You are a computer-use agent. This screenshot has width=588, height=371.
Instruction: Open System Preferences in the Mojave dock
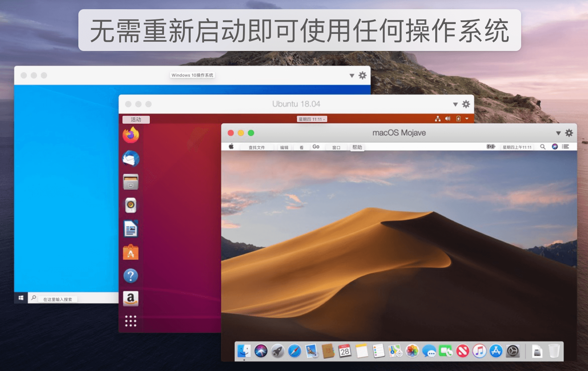(513, 351)
